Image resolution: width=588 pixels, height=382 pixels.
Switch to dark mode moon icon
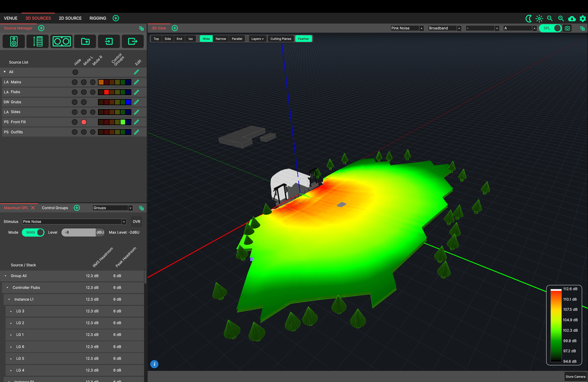point(528,18)
